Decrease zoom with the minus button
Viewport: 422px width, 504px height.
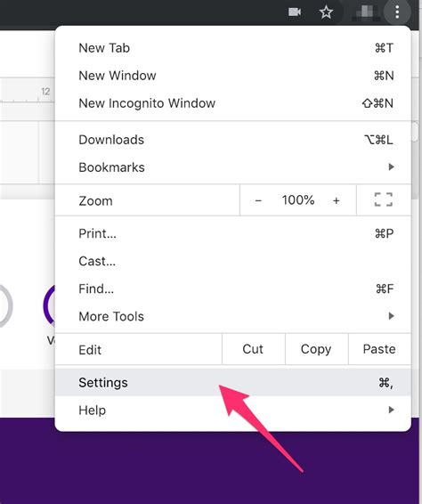[x=258, y=200]
